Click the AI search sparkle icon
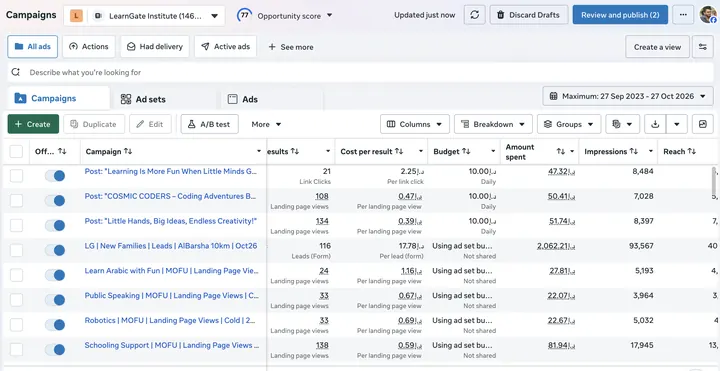 click(16, 72)
